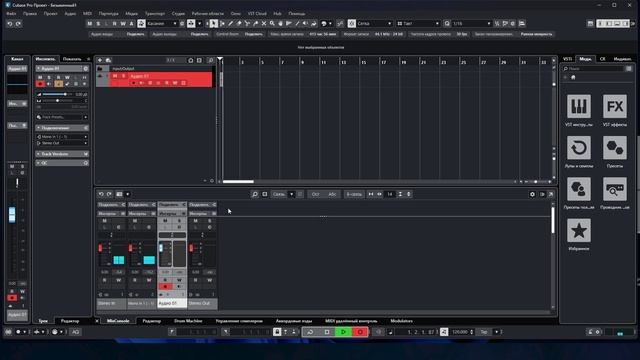Open the VST Cloud menu
The width and height of the screenshot is (640, 360).
pos(257,13)
